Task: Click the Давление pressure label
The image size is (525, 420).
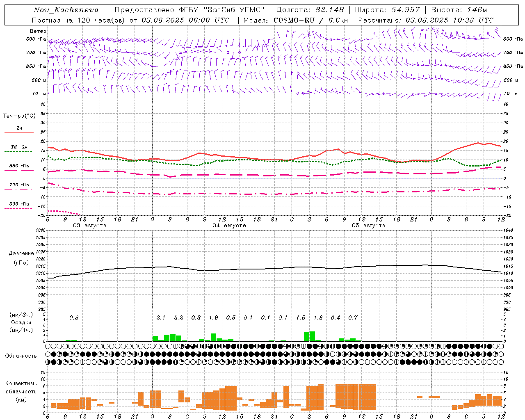Action: click(21, 253)
